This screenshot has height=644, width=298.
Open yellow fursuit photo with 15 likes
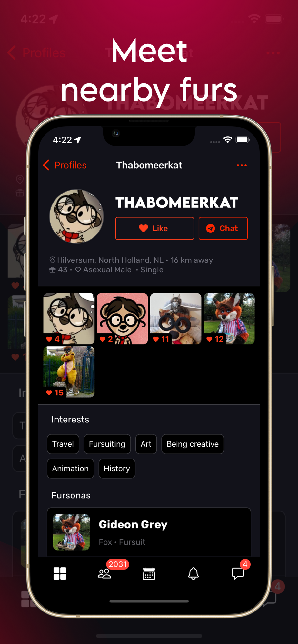click(x=69, y=372)
